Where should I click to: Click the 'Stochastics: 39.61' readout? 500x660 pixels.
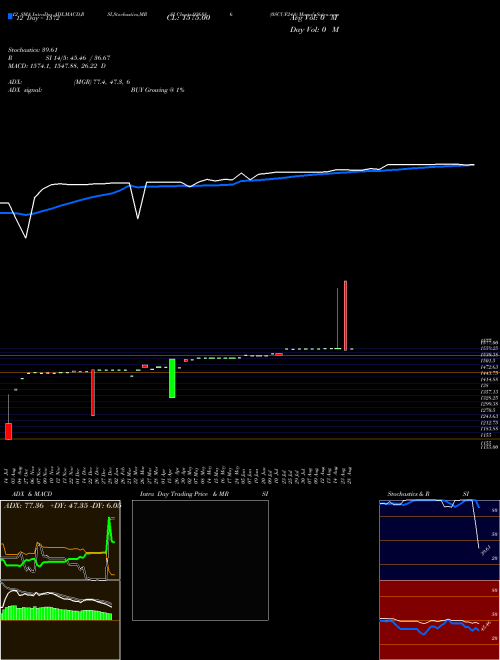coord(33,50)
